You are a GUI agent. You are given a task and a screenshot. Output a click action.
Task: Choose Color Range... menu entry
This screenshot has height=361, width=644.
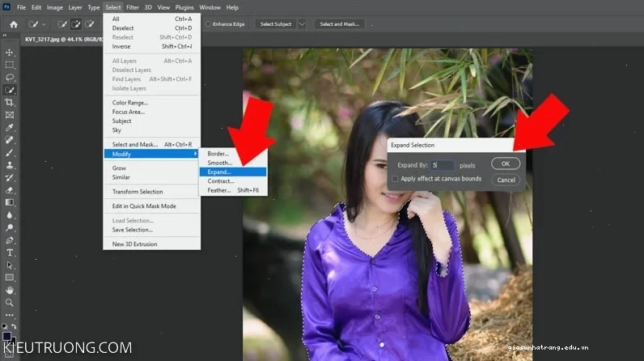pos(151,103)
